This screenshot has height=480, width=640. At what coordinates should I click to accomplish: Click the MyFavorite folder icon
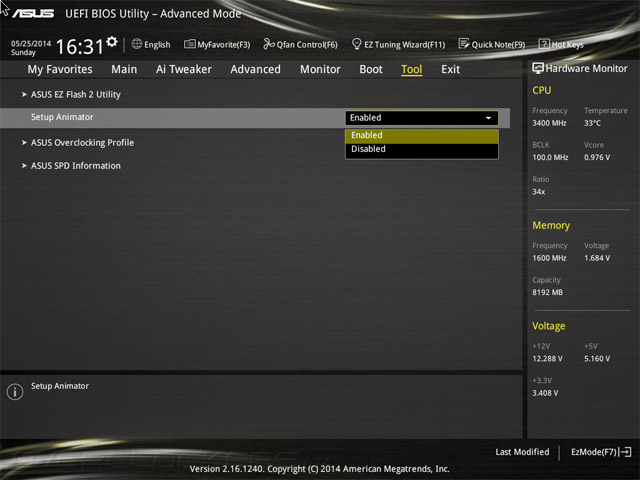click(x=189, y=44)
